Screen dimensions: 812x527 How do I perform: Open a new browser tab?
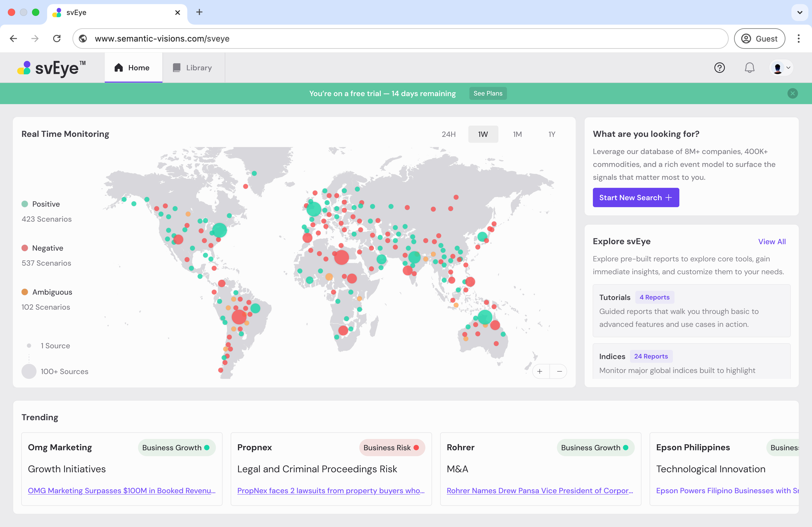pos(199,12)
